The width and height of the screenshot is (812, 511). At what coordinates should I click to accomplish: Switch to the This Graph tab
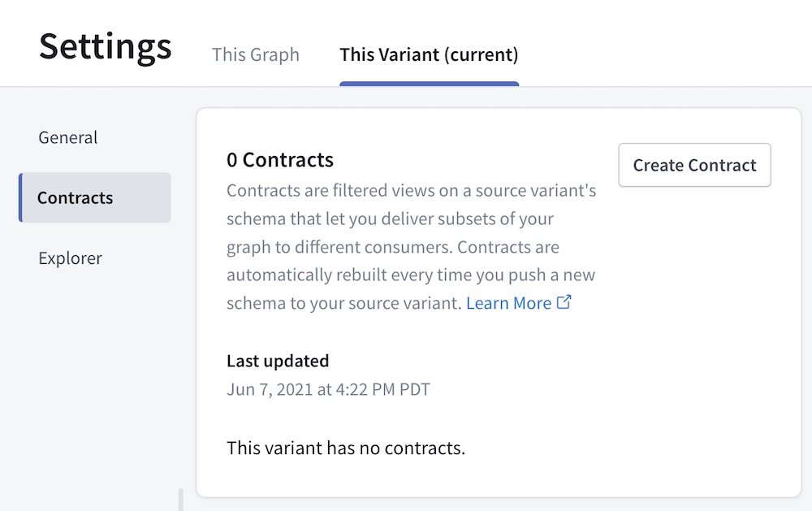coord(255,54)
